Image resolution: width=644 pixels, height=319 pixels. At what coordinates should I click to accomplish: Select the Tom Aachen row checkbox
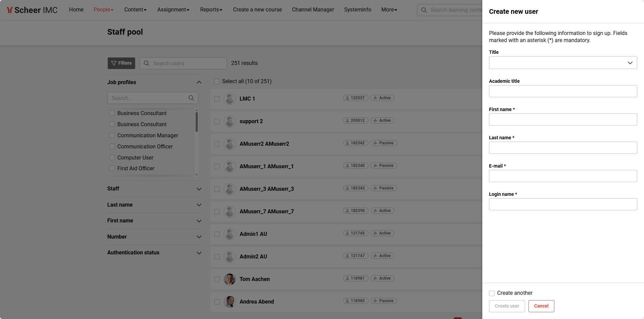pos(217,279)
